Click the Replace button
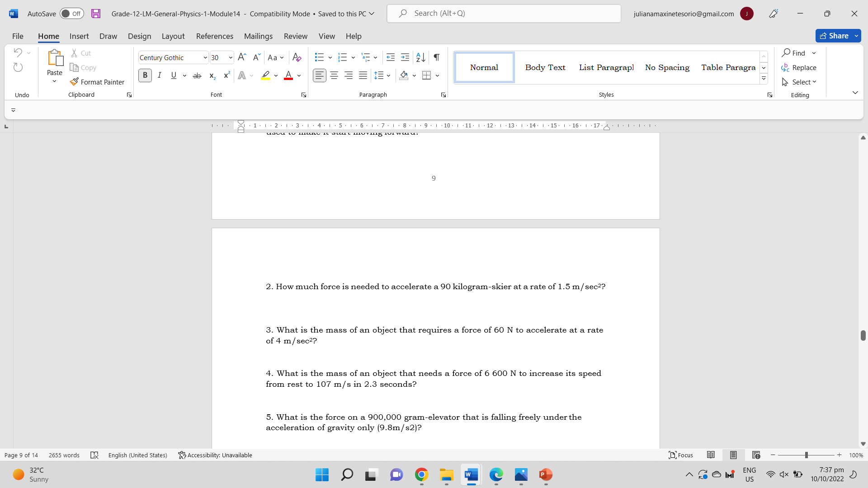Viewport: 868px width, 488px height. coord(799,67)
